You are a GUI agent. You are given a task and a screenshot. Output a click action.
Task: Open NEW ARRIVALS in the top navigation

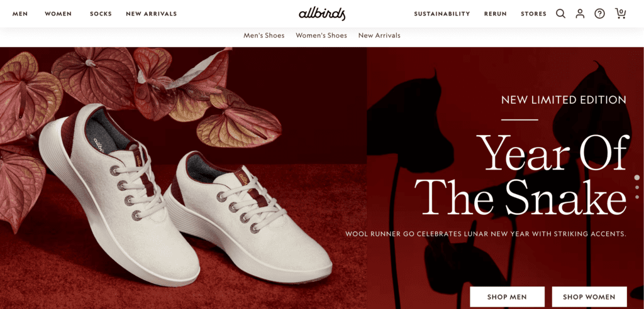151,14
